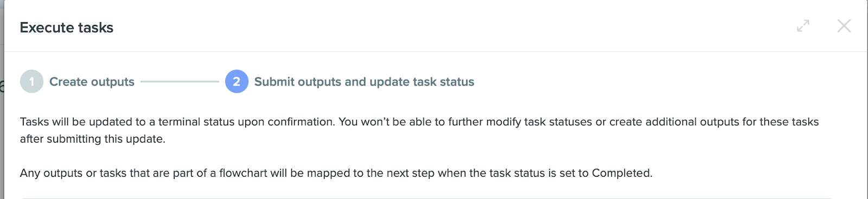Open Submit outputs and update task status step
Image resolution: width=868 pixels, height=199 pixels.
coord(364,82)
